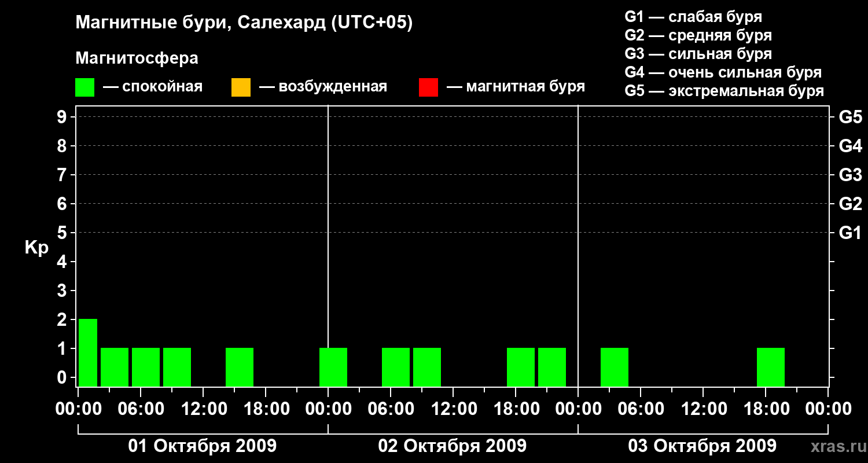The image size is (868, 463).
Task: Click the 'G1' label on the right axis
Action: tap(850, 233)
